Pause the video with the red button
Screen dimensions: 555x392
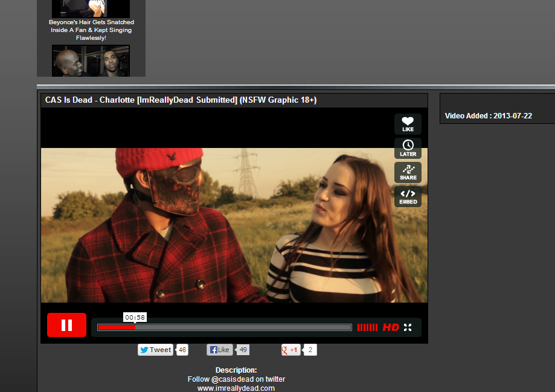point(66,325)
